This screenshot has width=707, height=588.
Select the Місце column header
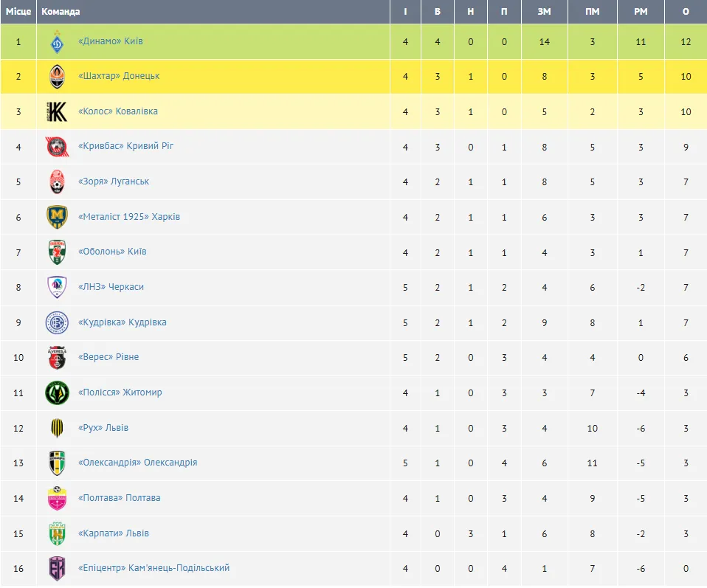click(x=18, y=12)
